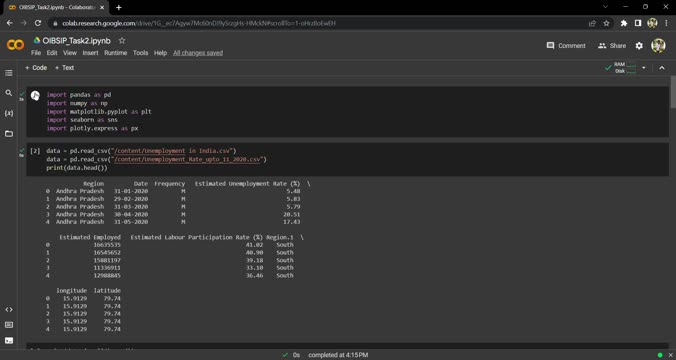
Task: Open the tab search dropdown chevron
Action: [x=605, y=7]
